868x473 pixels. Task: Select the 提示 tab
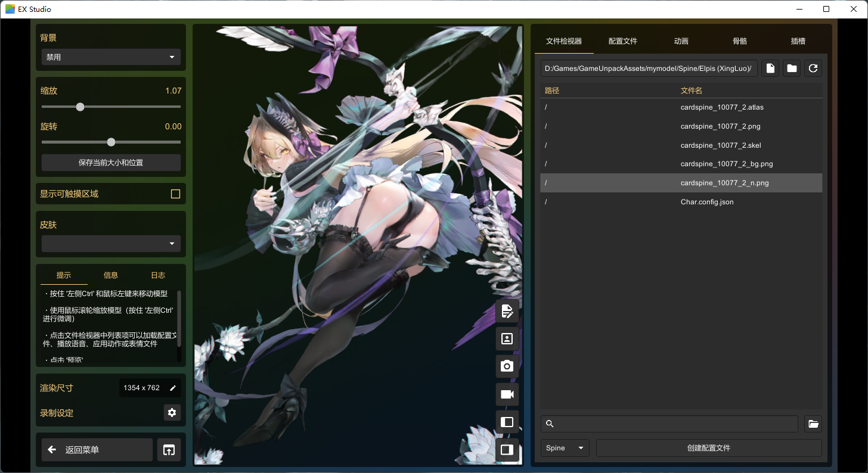pos(64,275)
